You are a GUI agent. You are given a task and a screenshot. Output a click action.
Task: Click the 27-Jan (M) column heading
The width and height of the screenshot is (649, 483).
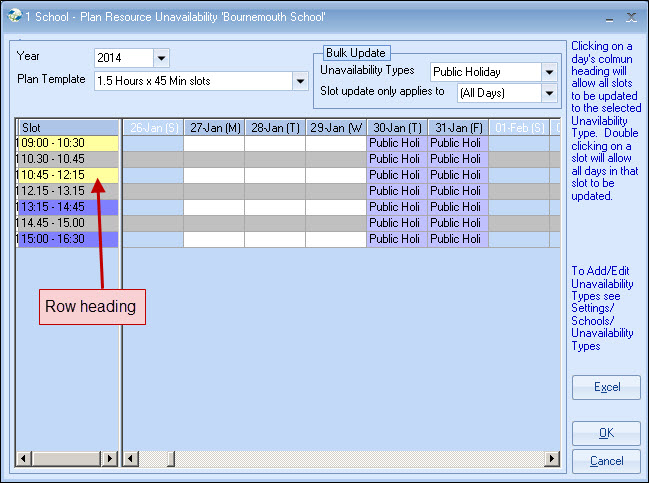[214, 127]
